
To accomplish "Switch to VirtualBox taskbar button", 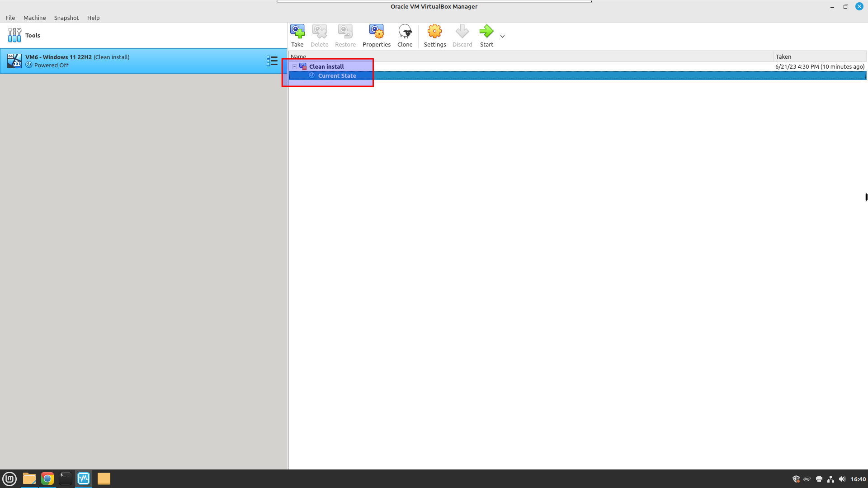I will point(84,479).
